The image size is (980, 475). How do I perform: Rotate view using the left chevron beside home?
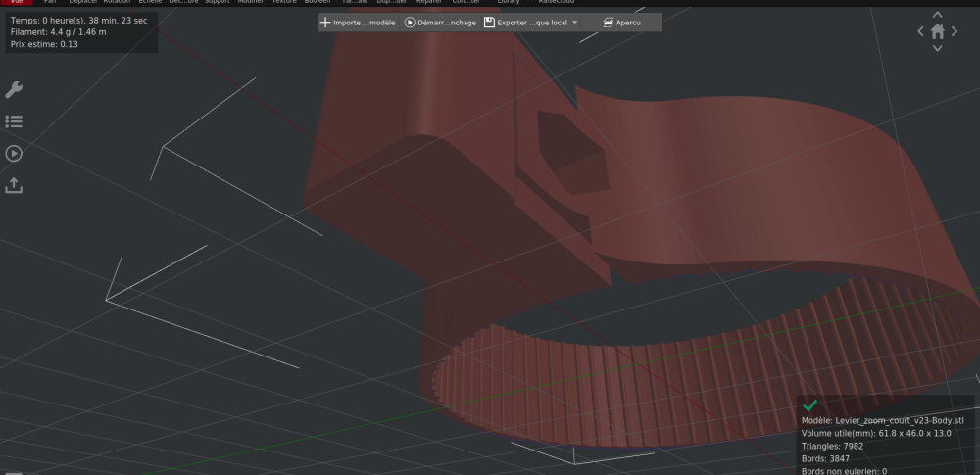pyautogui.click(x=920, y=31)
